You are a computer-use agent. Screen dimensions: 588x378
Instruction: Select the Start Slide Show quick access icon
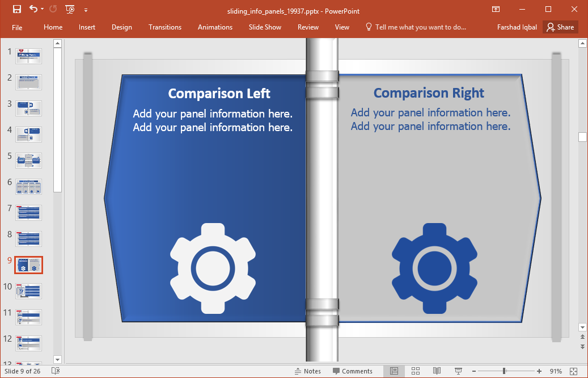69,9
